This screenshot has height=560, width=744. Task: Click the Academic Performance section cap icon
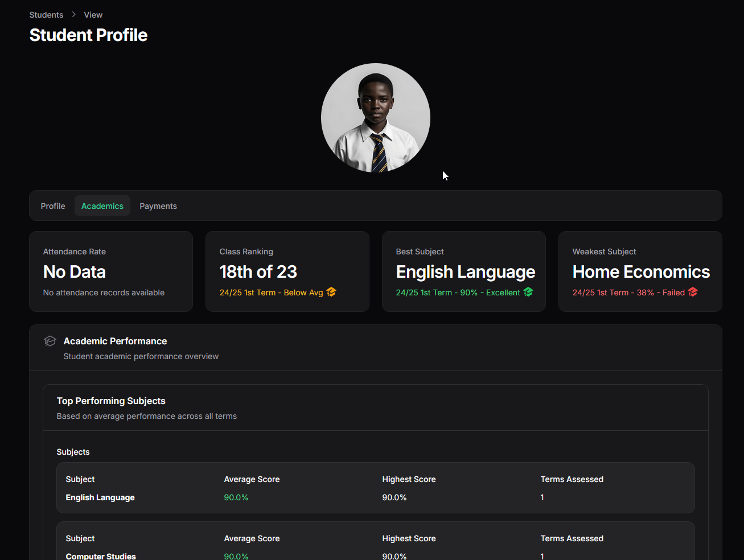[50, 341]
